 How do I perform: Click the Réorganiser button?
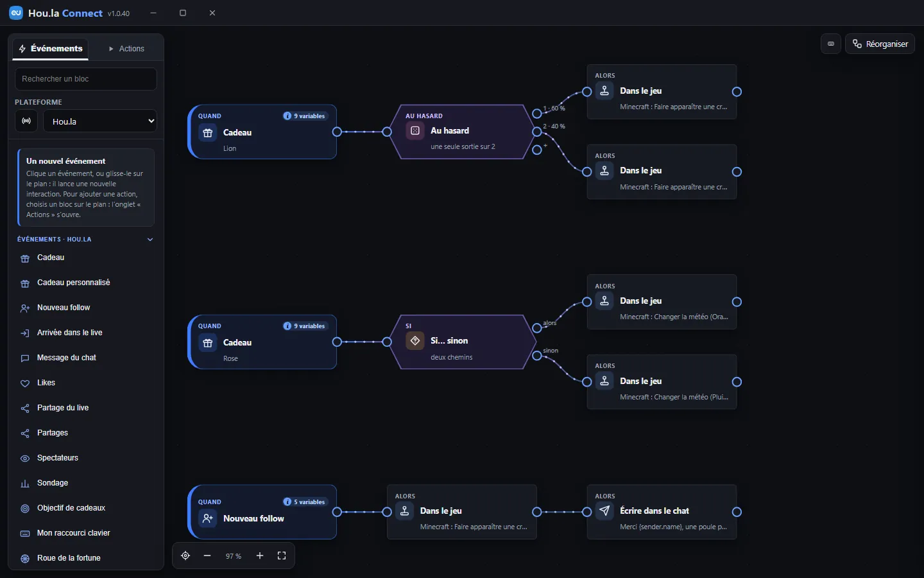[x=880, y=44]
